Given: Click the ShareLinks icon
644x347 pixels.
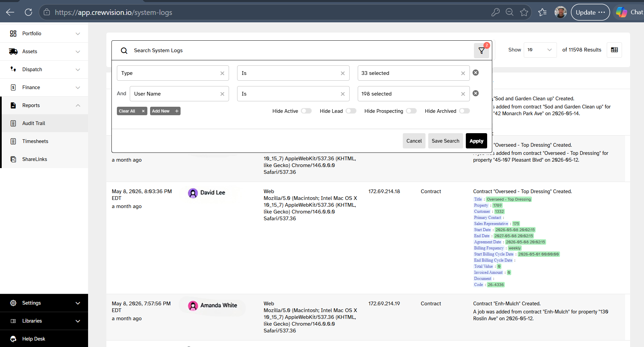Looking at the screenshot, I should (x=13, y=159).
